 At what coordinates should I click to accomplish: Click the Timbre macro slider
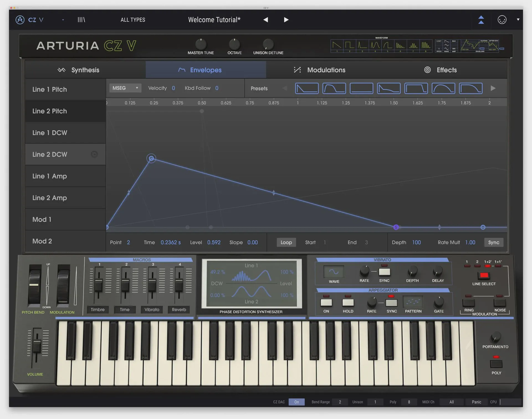click(98, 284)
